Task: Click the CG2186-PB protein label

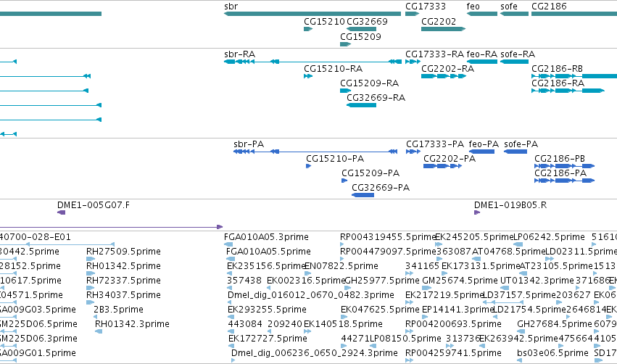Action: point(560,159)
